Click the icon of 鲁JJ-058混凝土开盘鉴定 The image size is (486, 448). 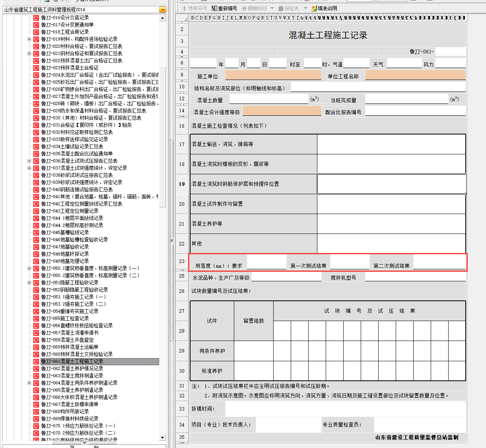(x=36, y=340)
